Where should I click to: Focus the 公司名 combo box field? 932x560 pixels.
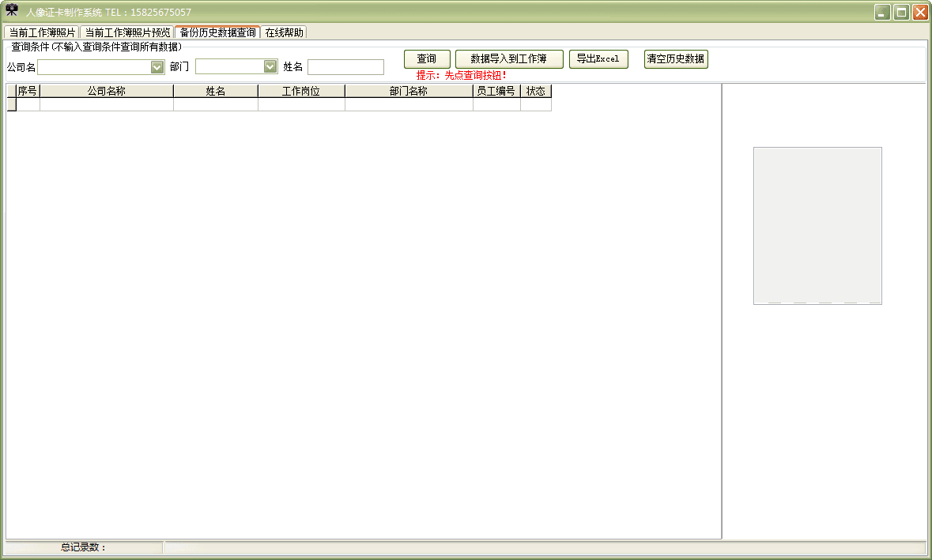pyautogui.click(x=100, y=67)
